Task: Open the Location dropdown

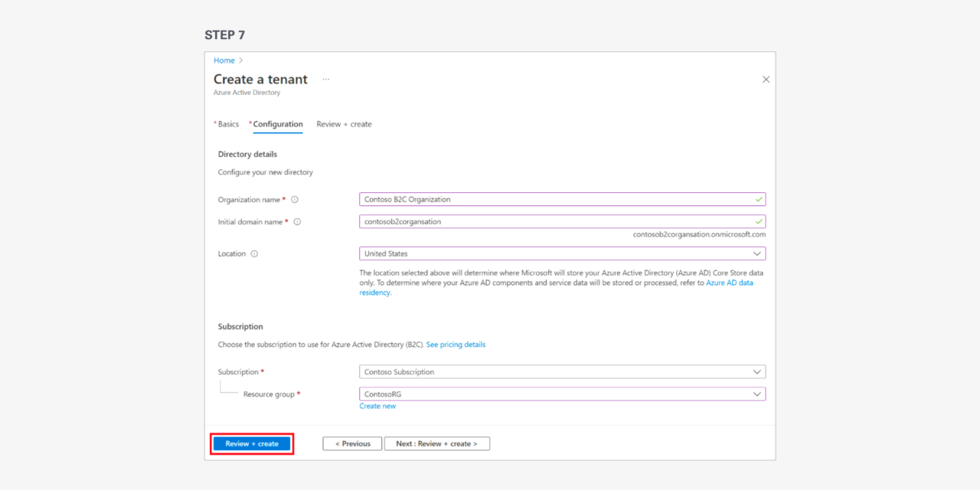Action: tap(563, 253)
